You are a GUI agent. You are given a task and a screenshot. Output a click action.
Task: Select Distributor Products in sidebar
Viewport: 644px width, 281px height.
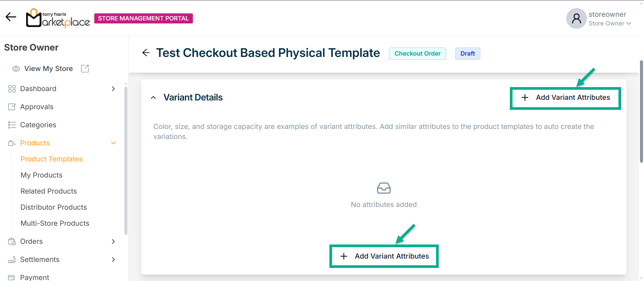coord(54,207)
